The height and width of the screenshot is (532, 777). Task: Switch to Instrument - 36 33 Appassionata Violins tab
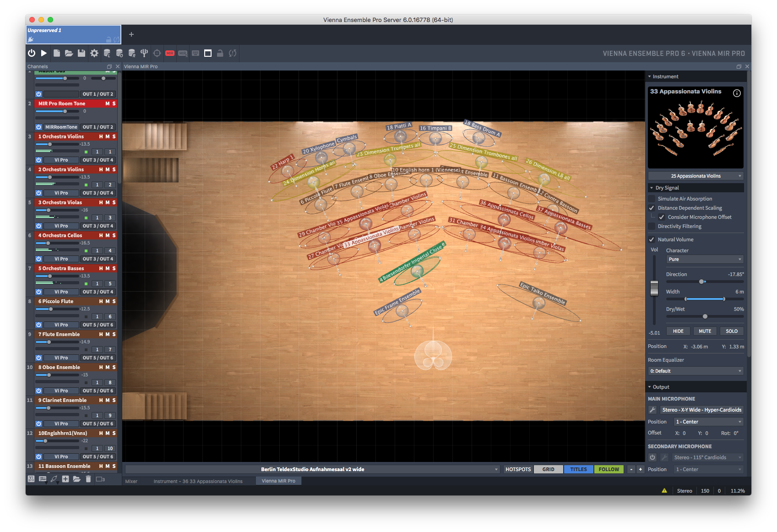(x=198, y=481)
